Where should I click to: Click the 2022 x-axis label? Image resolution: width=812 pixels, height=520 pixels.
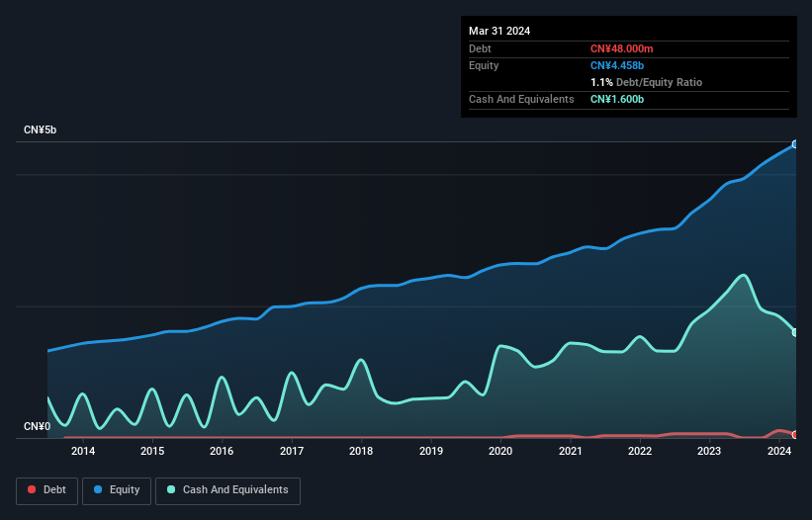pyautogui.click(x=640, y=451)
